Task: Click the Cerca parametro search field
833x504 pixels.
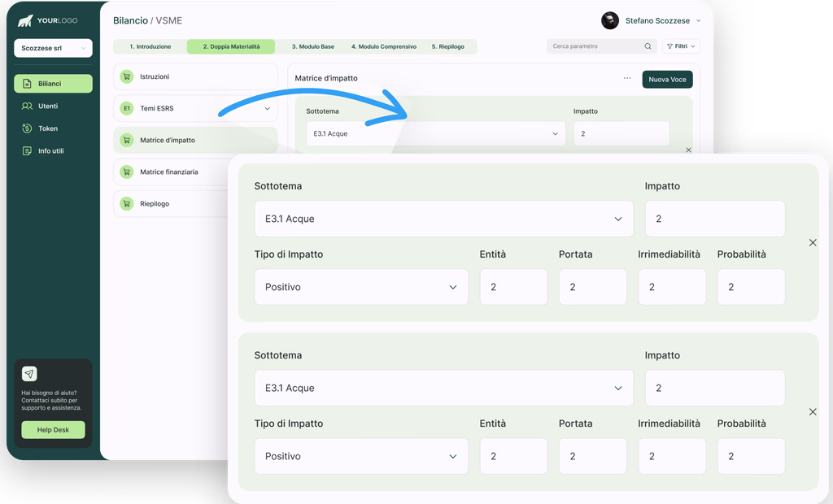Action: (x=595, y=46)
